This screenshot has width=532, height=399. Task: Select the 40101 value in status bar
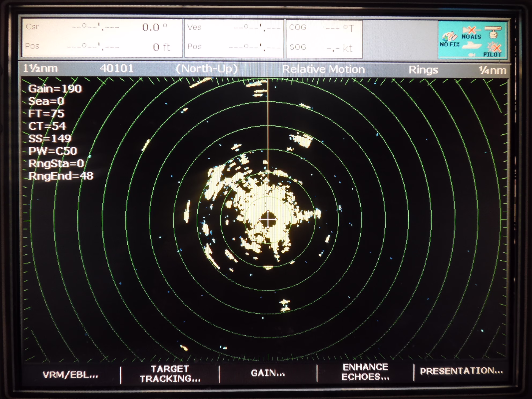[x=117, y=68]
